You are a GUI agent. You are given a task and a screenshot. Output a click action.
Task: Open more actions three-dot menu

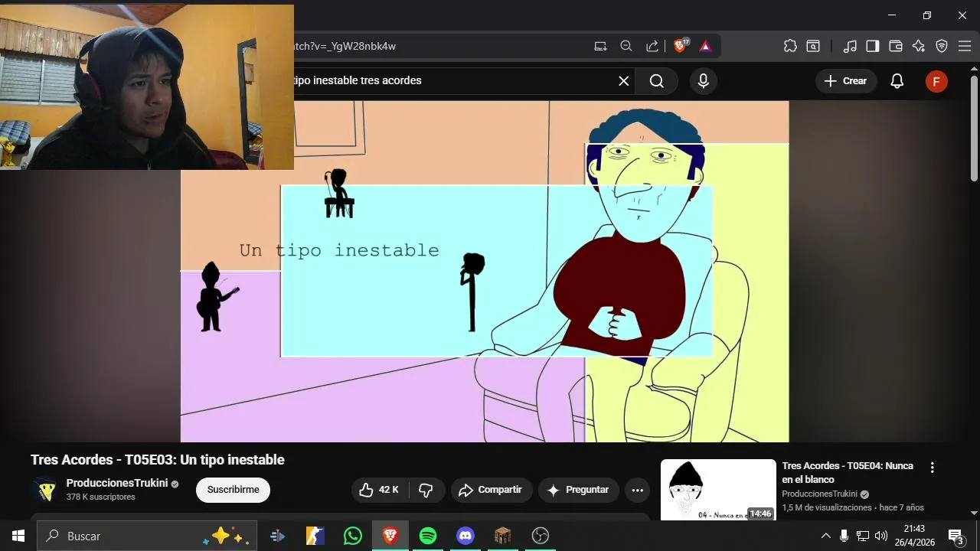coord(637,490)
